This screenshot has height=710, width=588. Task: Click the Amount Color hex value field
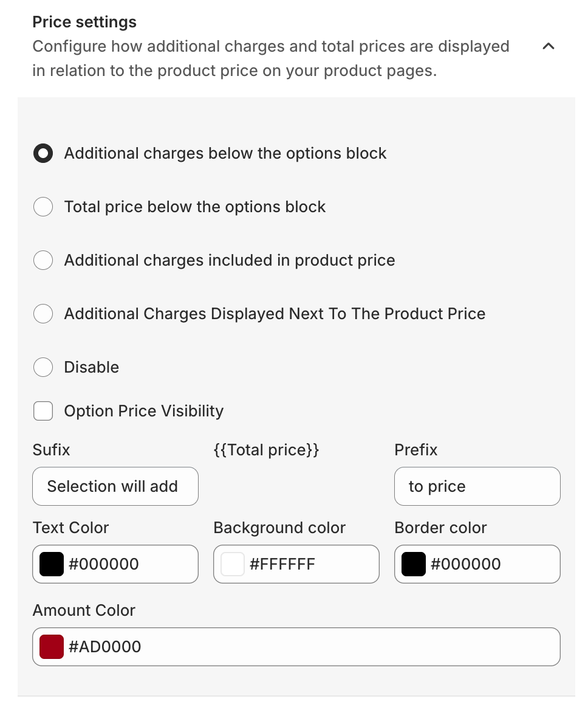[310, 647]
